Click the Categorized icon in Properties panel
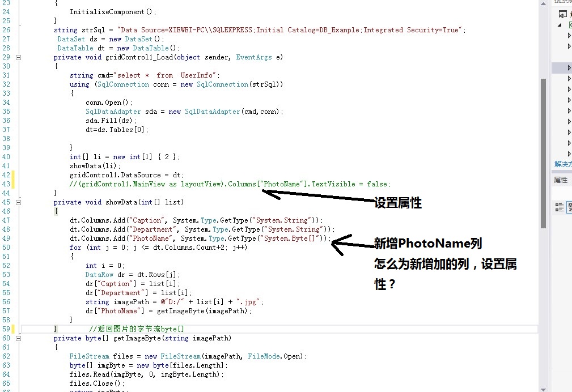This screenshot has height=392, width=572. (x=559, y=207)
